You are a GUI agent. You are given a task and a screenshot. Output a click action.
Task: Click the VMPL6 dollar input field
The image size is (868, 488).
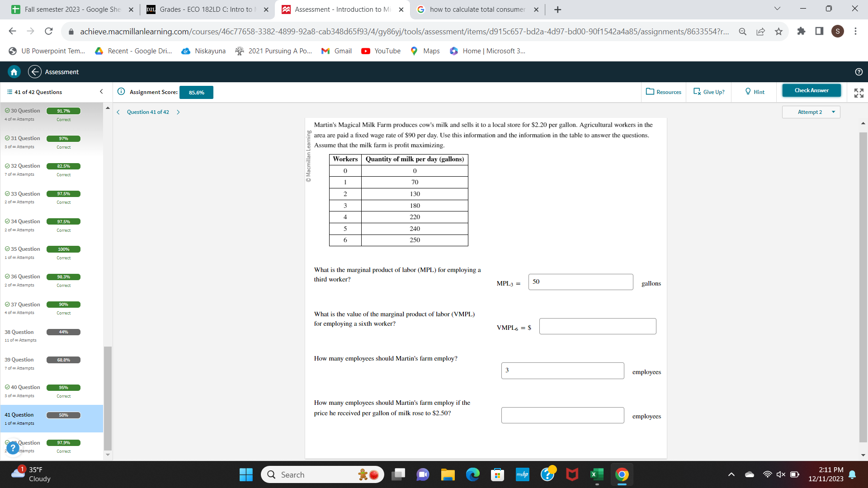pyautogui.click(x=597, y=326)
